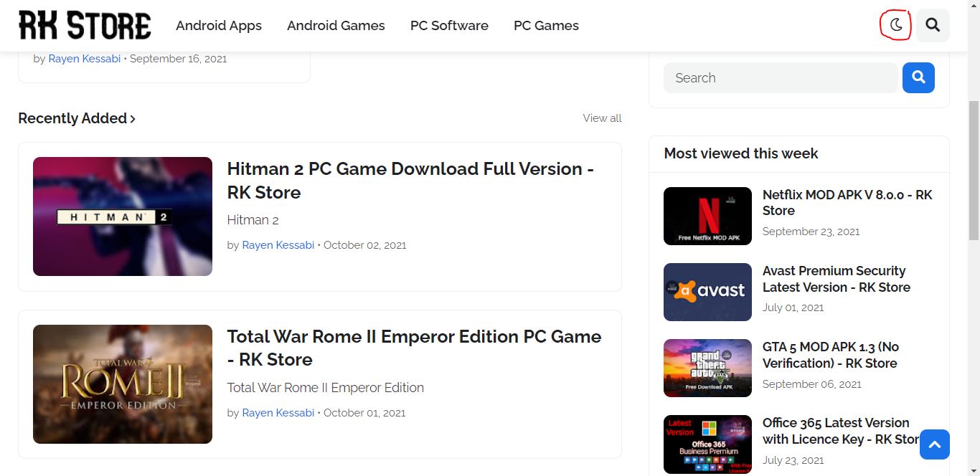Open Recently Added section heading
The width and height of the screenshot is (980, 476).
[x=77, y=118]
